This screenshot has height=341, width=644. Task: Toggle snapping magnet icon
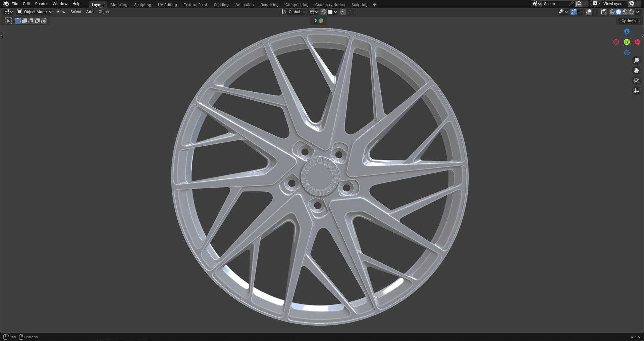(324, 12)
